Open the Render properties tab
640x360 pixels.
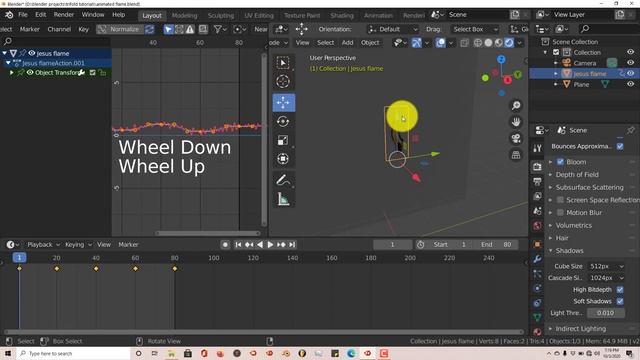537,167
